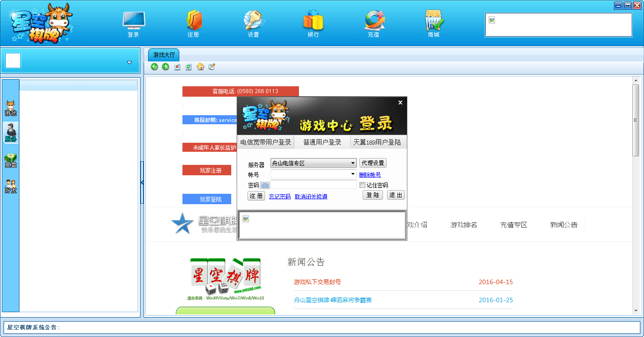Click red 玩家注册 button on page
The height and width of the screenshot is (337, 644).
tap(207, 170)
